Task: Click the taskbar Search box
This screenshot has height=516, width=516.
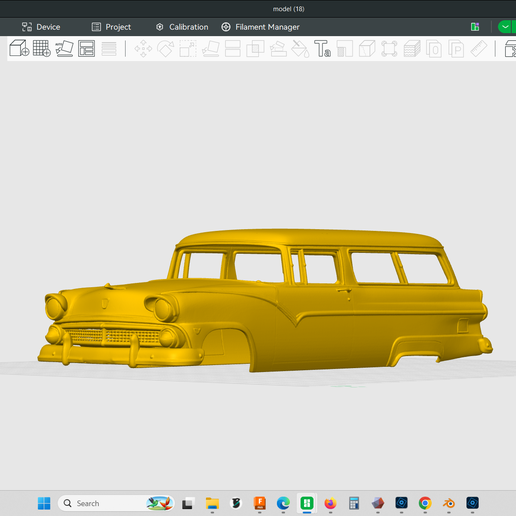Action: pyautogui.click(x=116, y=503)
